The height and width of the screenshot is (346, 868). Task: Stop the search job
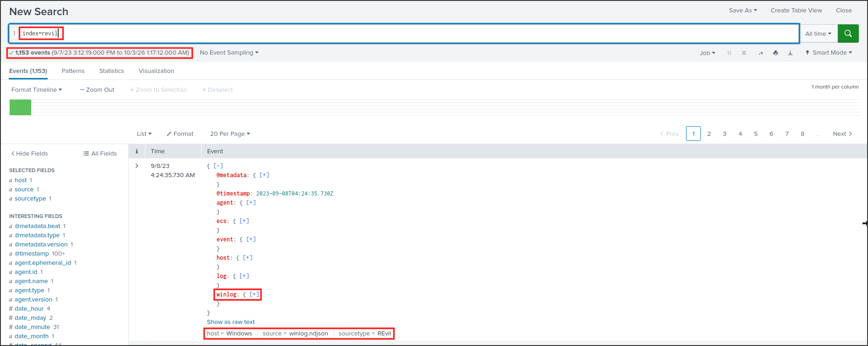click(744, 53)
